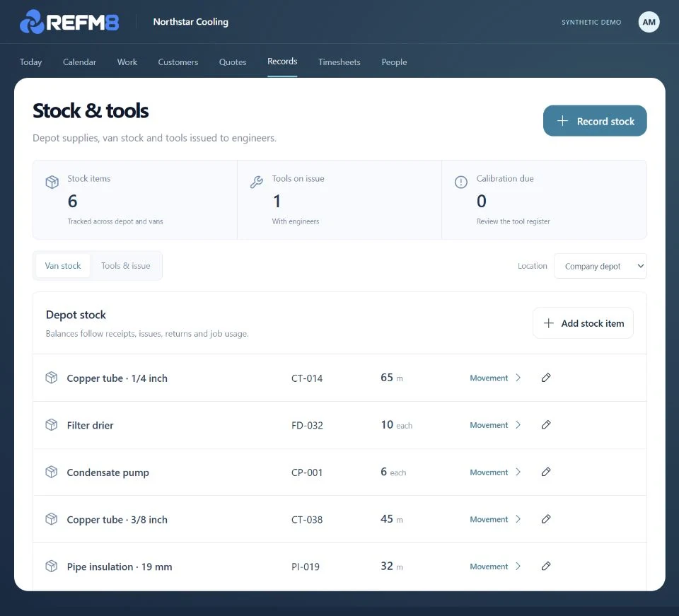
Task: Click the Record stock button
Action: click(595, 121)
